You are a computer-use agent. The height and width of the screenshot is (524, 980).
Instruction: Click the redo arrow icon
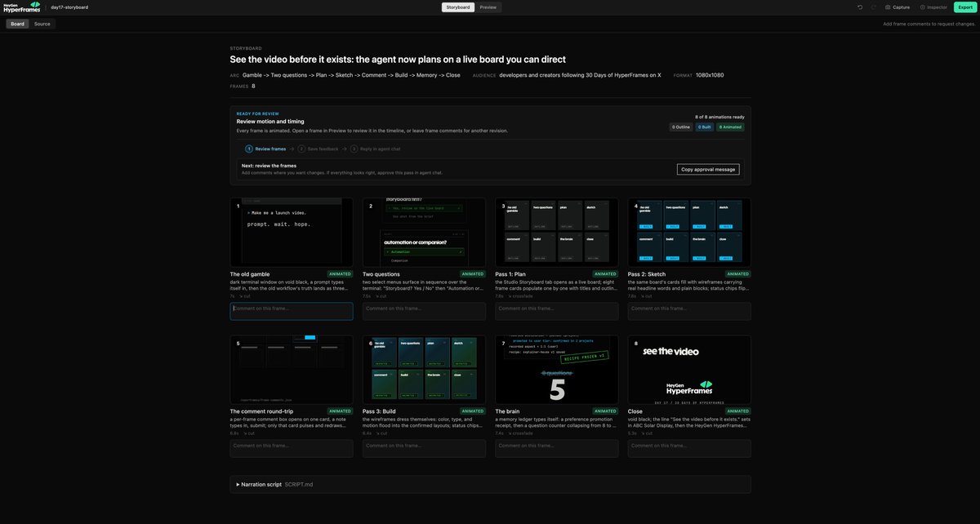tap(873, 7)
